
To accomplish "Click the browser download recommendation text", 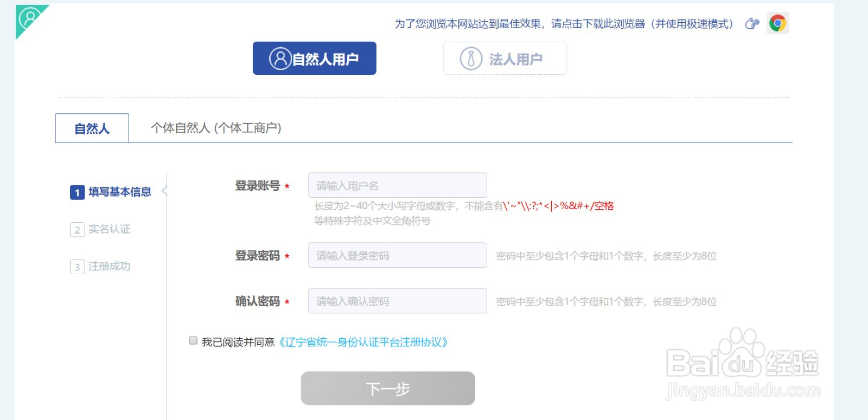I will pyautogui.click(x=564, y=24).
